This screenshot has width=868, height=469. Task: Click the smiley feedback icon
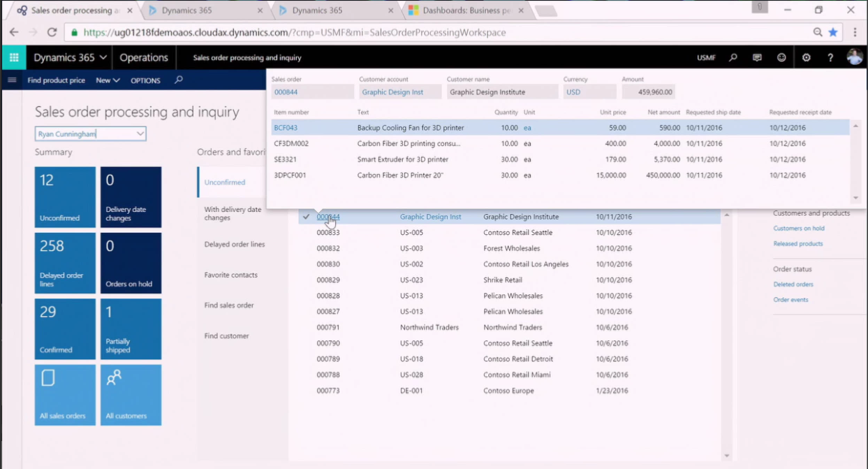point(781,57)
